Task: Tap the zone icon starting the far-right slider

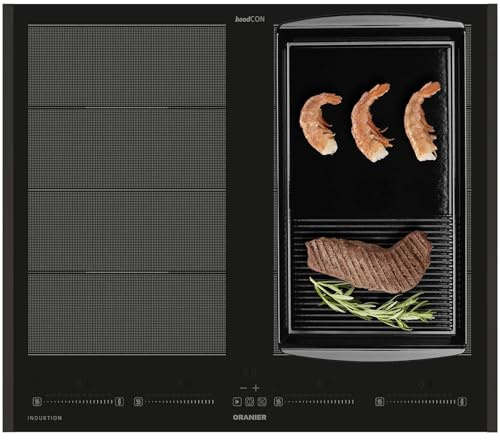Action: click(380, 402)
